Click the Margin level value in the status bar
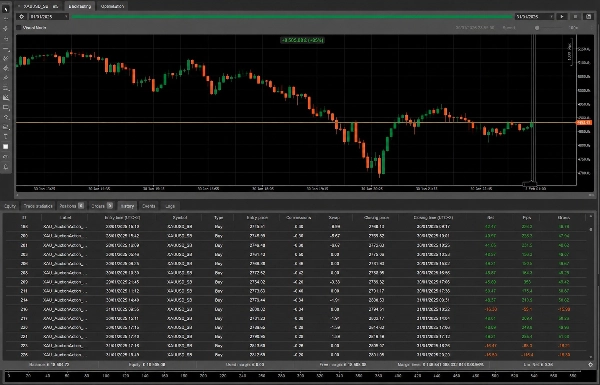The height and width of the screenshot is (385, 600). [441, 365]
